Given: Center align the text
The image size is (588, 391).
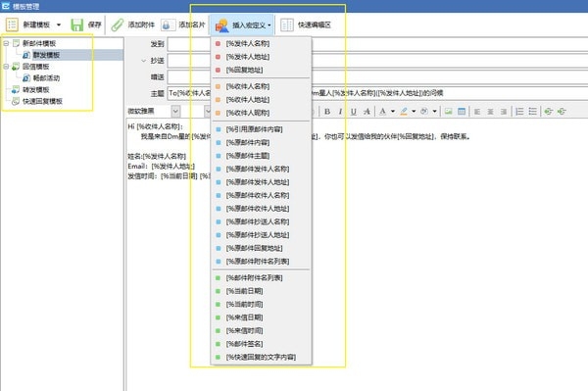Looking at the screenshot, I should point(490,112).
